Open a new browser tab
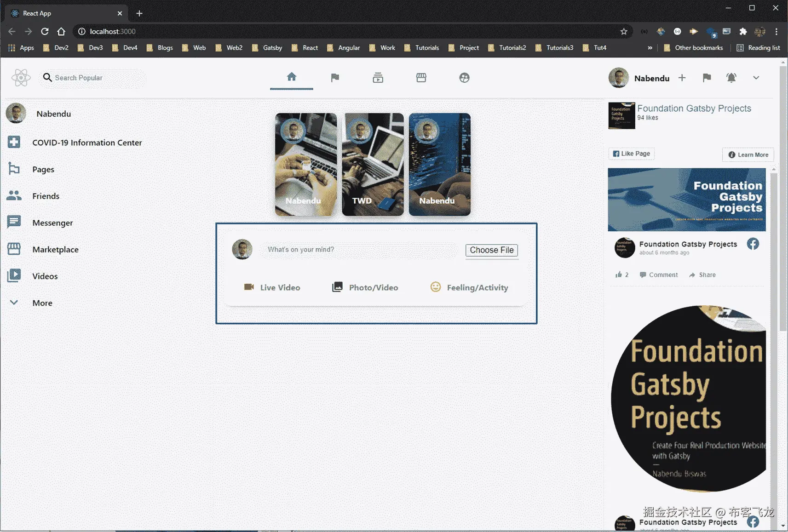The image size is (788, 532). coord(139,13)
